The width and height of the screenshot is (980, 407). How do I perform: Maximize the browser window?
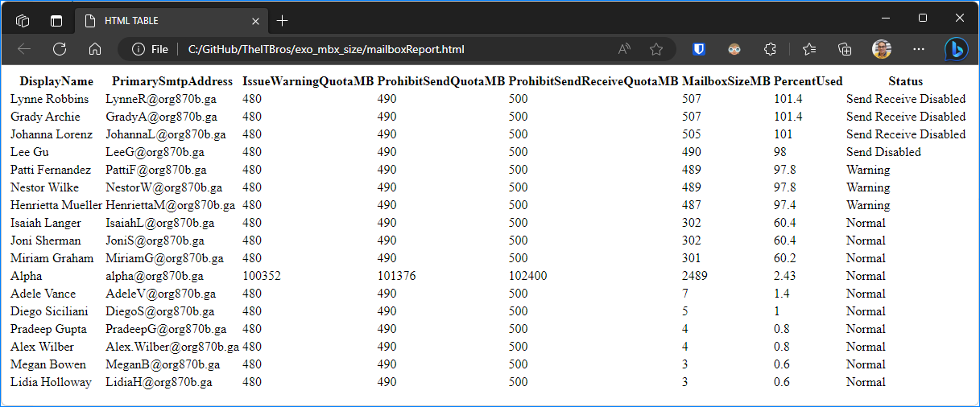(x=922, y=18)
